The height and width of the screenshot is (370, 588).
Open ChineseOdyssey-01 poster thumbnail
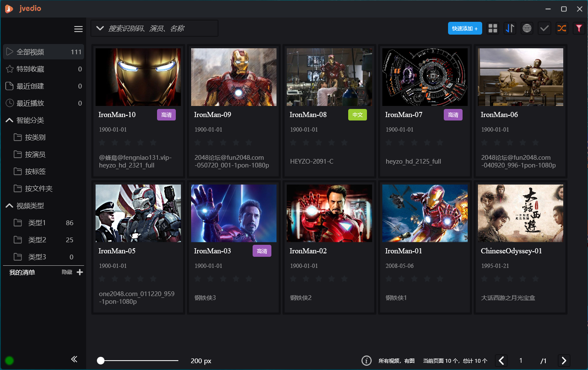[521, 213]
